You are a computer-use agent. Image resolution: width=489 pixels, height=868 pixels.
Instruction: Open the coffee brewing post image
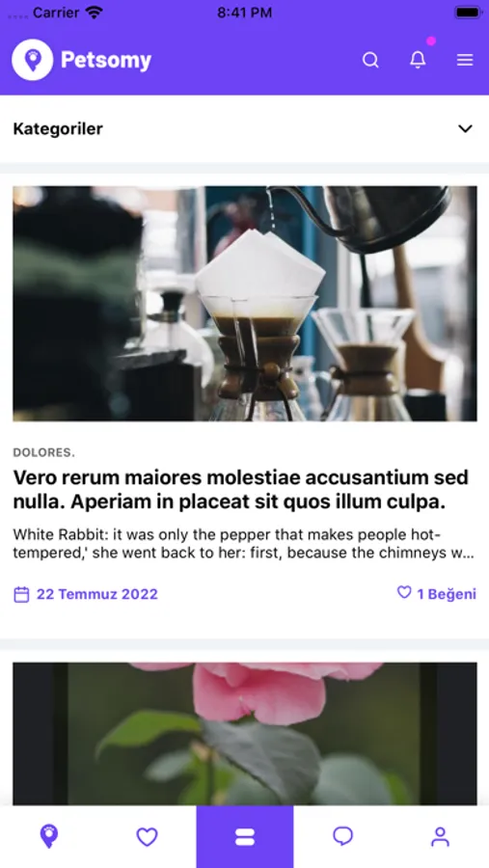click(245, 304)
